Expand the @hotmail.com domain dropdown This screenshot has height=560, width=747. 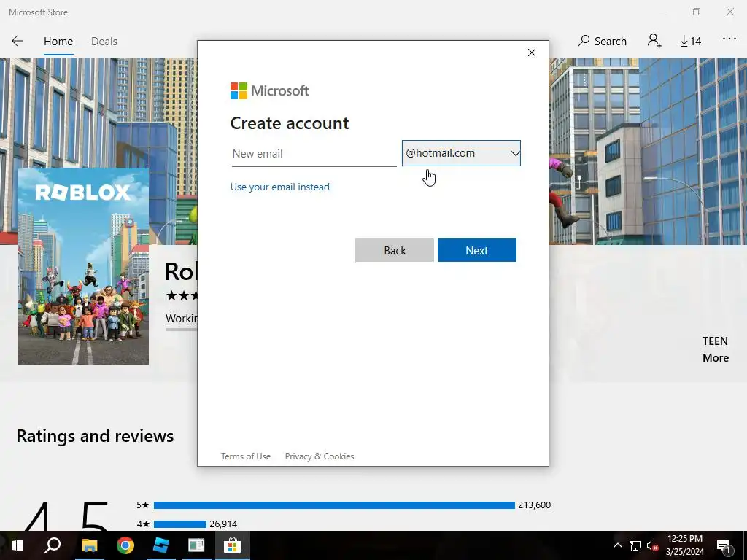(x=461, y=153)
